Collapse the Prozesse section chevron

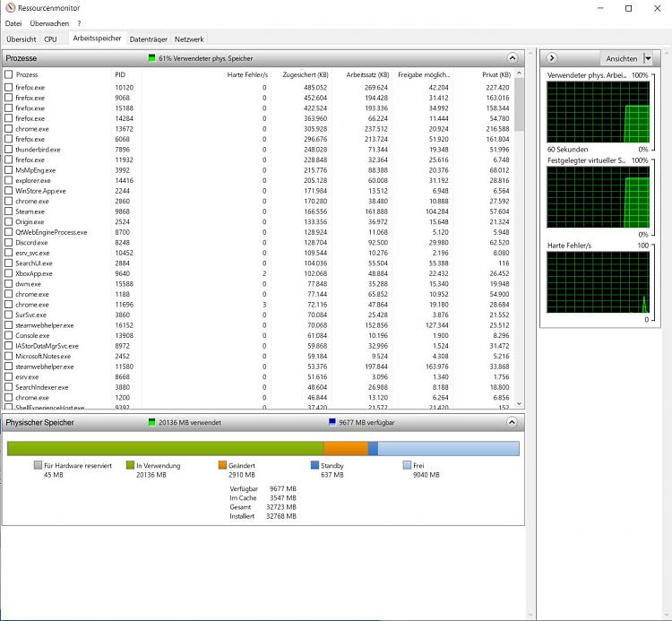[511, 57]
